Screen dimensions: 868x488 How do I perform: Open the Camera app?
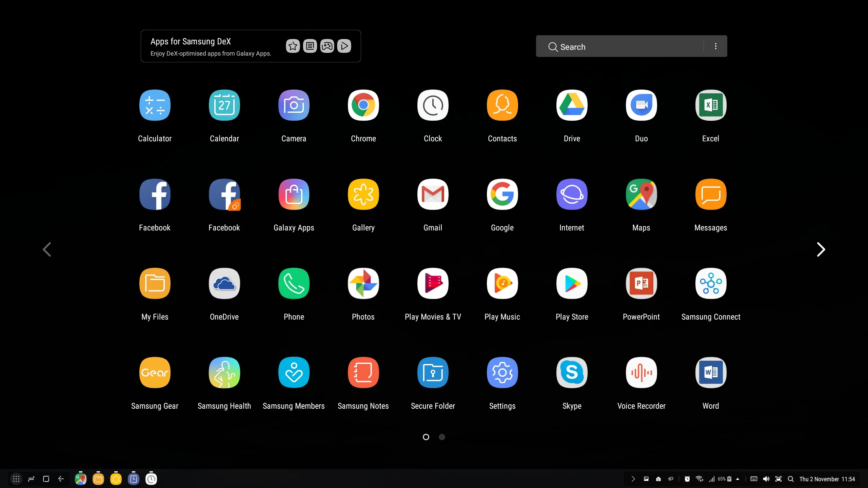(x=294, y=105)
